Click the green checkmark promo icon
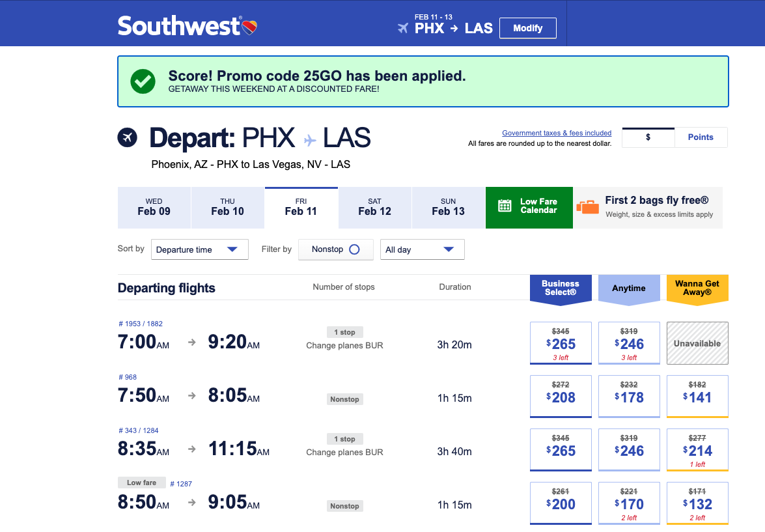This screenshot has height=532, width=765. tap(143, 81)
